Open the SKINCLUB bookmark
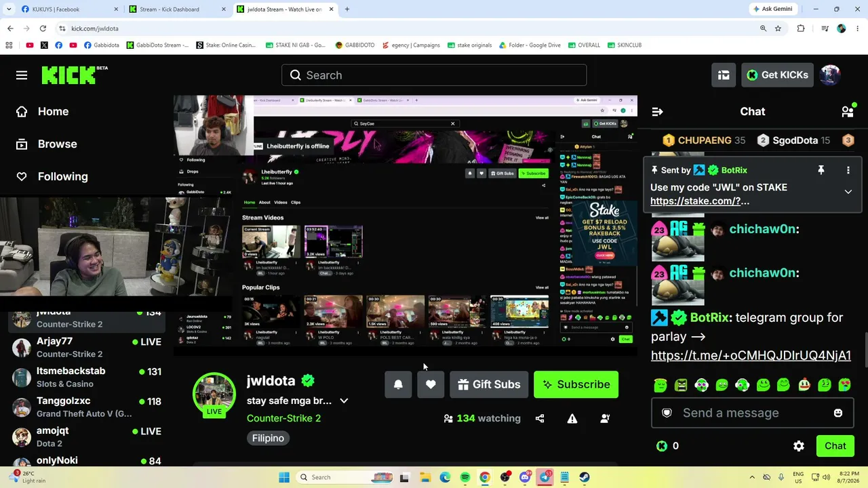 (x=625, y=45)
